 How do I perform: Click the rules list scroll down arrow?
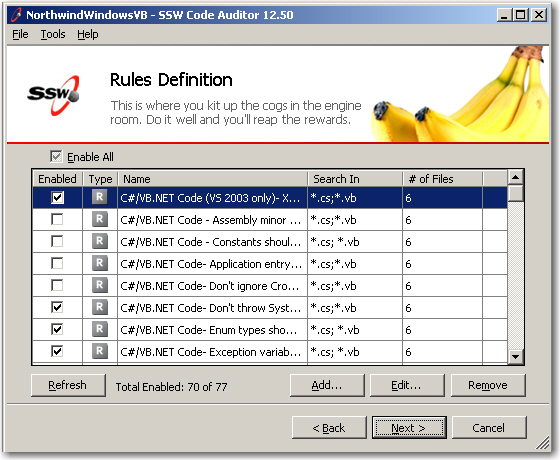(515, 356)
